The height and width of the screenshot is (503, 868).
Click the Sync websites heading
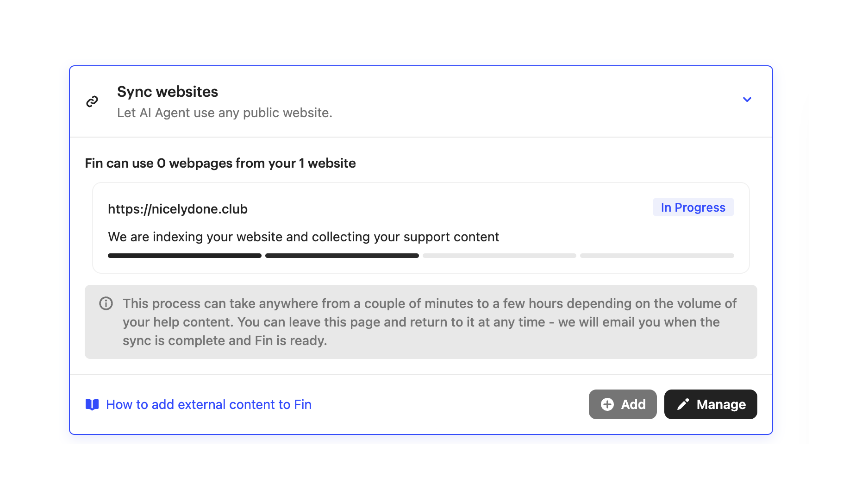(167, 92)
